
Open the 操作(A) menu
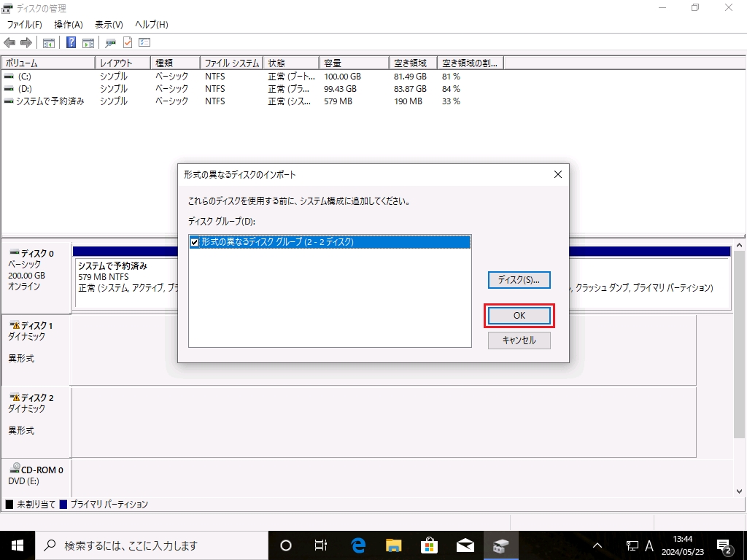(69, 24)
